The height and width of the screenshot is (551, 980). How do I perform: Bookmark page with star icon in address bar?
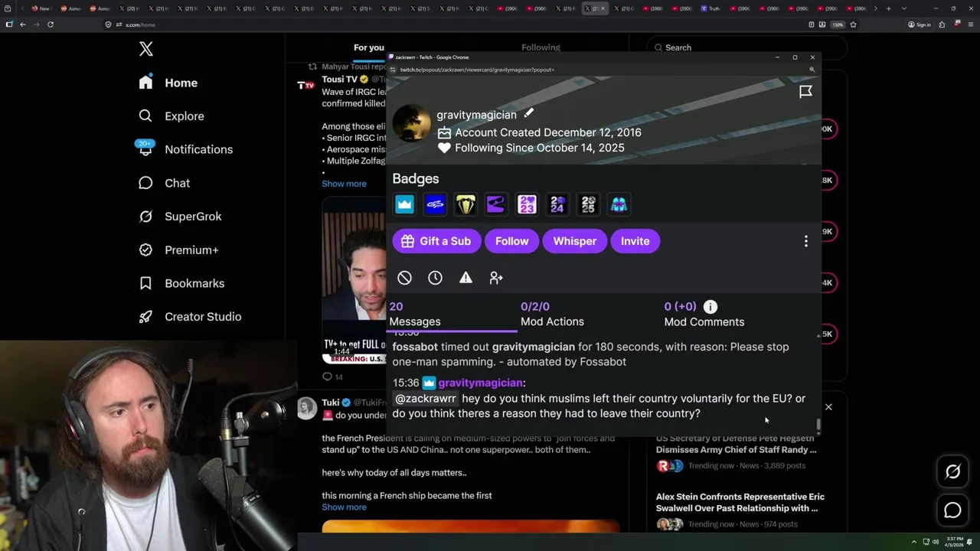click(x=853, y=24)
